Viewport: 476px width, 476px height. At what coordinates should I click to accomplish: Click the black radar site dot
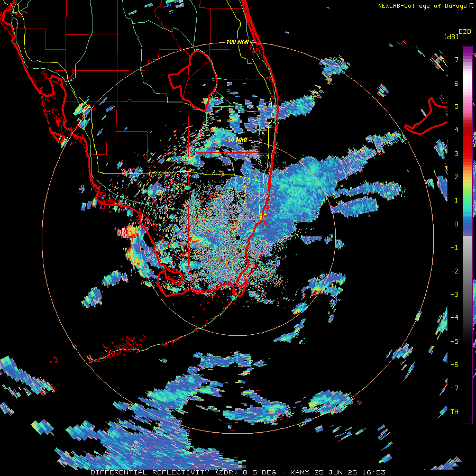(237, 237)
